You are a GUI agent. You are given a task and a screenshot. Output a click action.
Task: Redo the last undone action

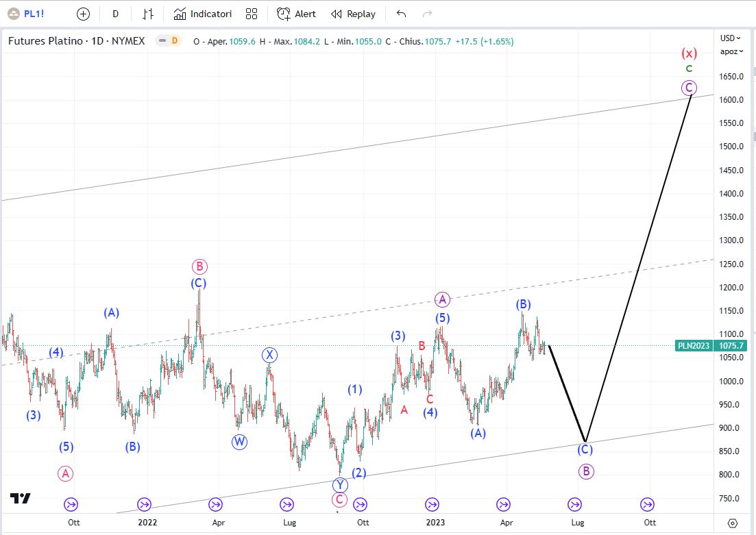[427, 14]
